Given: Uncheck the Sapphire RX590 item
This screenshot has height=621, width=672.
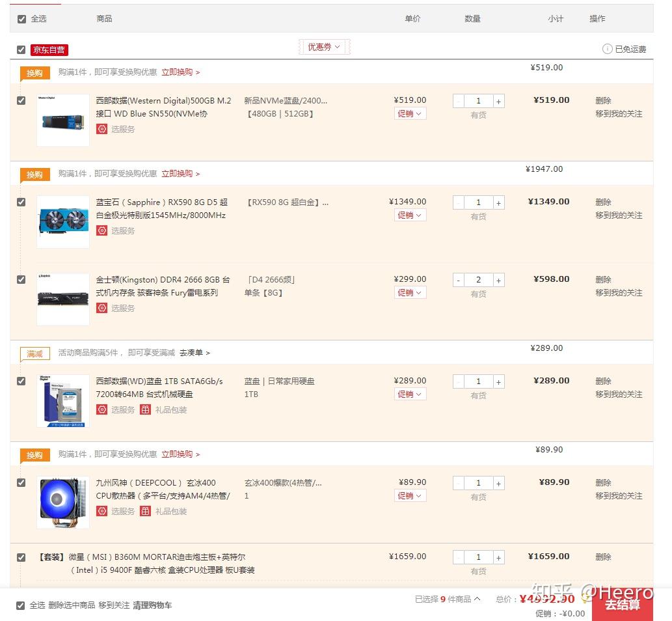Looking at the screenshot, I should (21, 202).
